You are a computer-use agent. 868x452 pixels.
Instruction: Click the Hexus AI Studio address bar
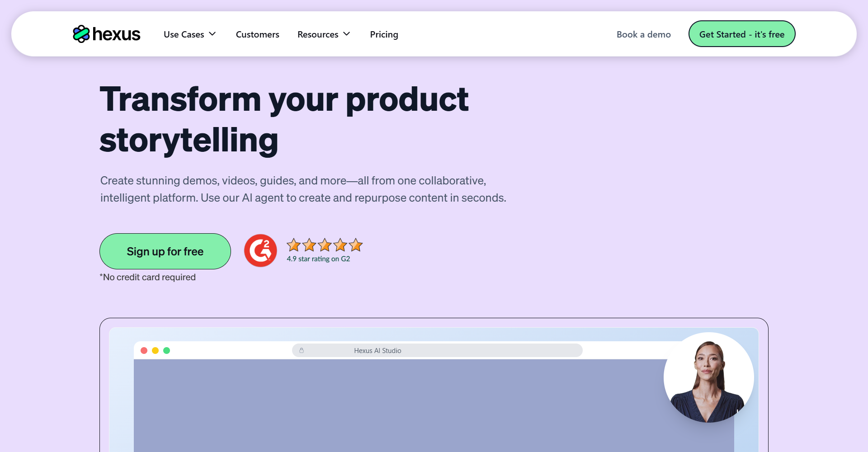pyautogui.click(x=437, y=350)
